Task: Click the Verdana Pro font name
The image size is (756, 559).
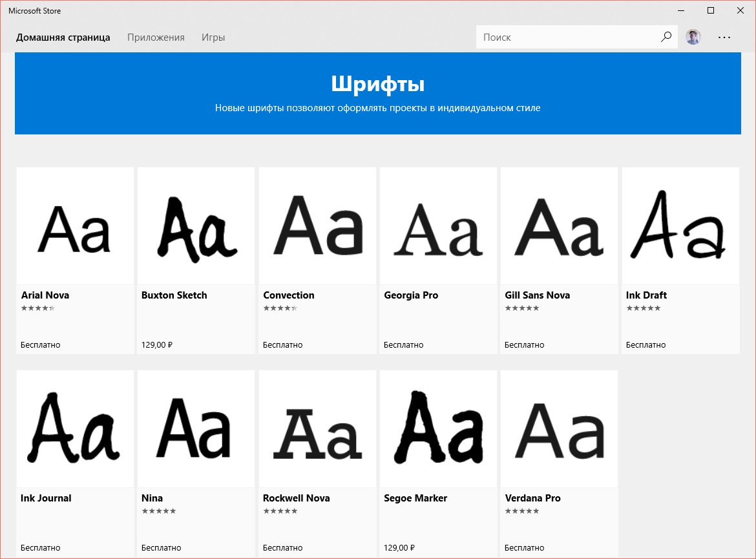Action: [533, 498]
